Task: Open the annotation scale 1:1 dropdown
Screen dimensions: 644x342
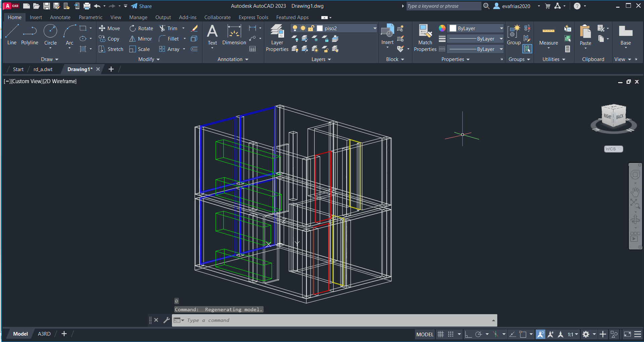Action: 573,334
